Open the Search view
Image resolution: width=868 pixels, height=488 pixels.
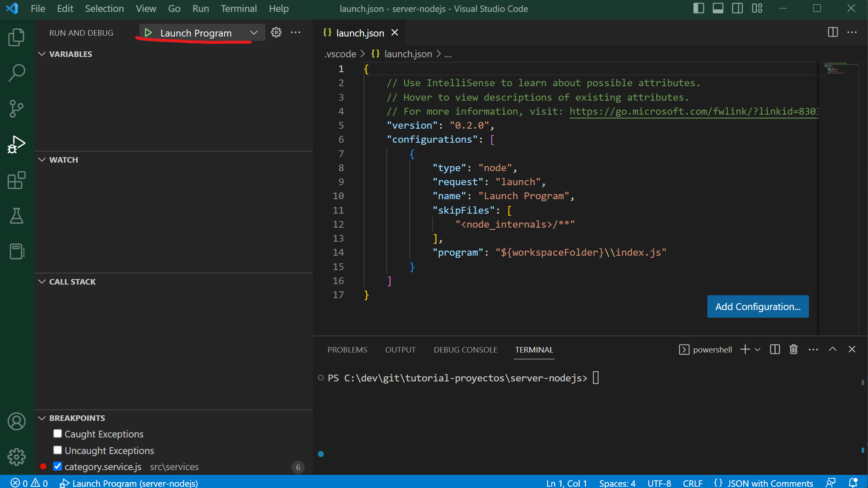point(16,73)
